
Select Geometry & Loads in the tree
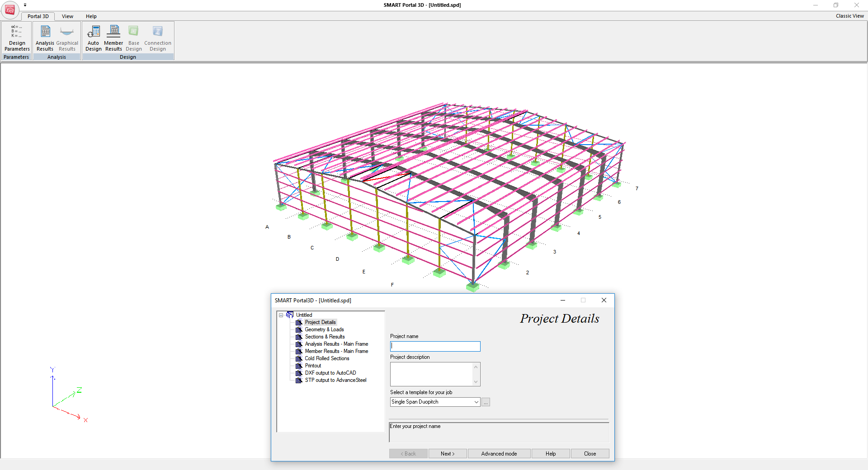point(324,329)
